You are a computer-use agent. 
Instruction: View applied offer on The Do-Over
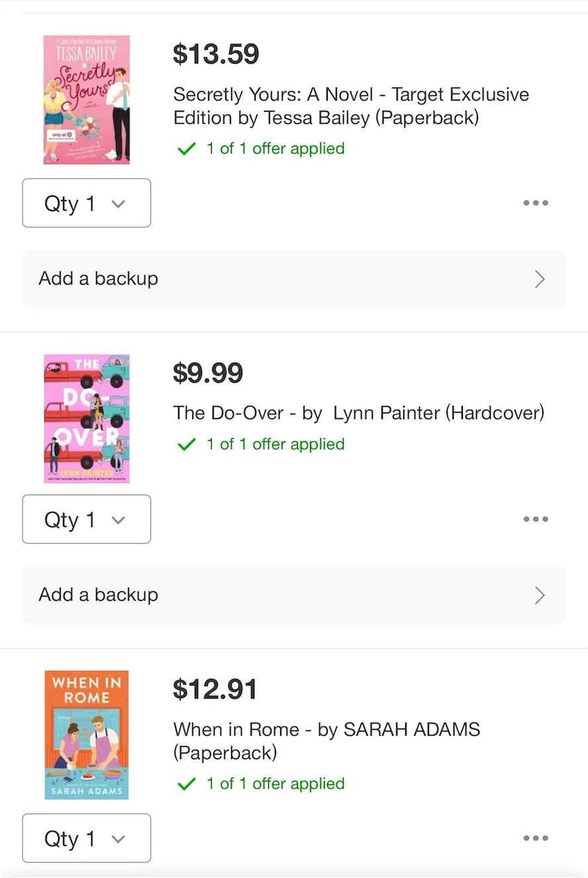tap(275, 444)
